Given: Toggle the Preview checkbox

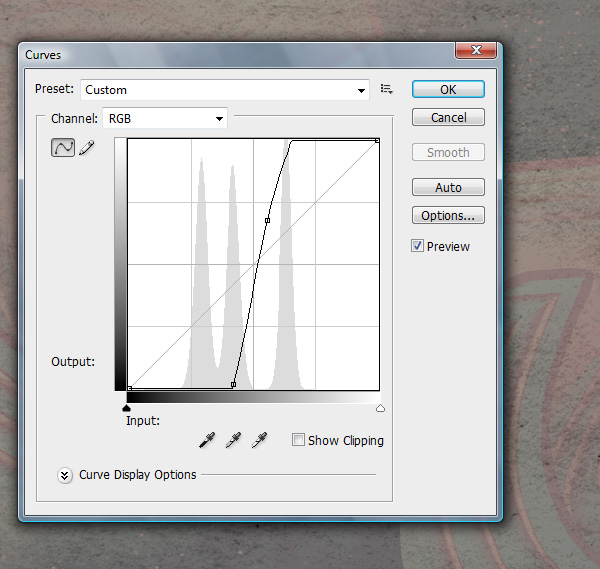Looking at the screenshot, I should [x=417, y=246].
